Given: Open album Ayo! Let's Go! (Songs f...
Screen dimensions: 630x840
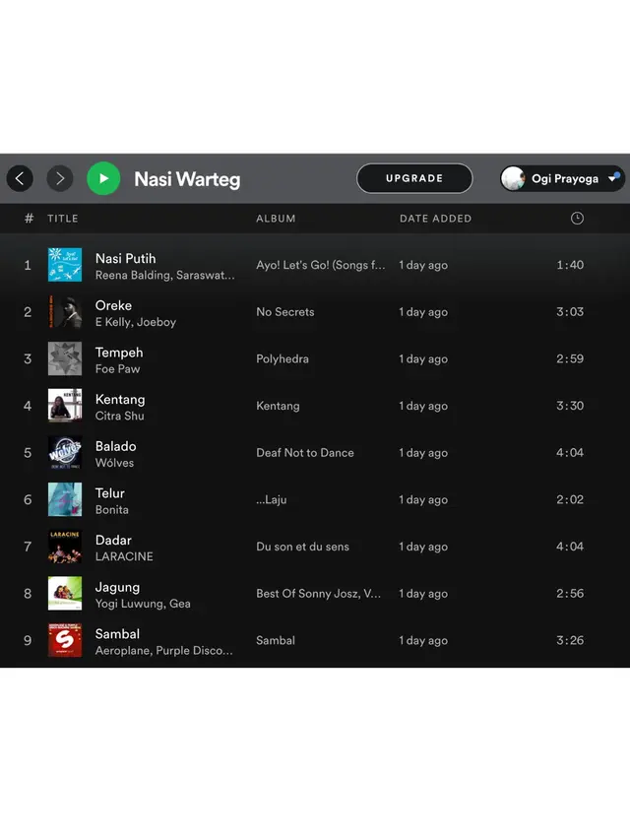Looking at the screenshot, I should coord(320,265).
